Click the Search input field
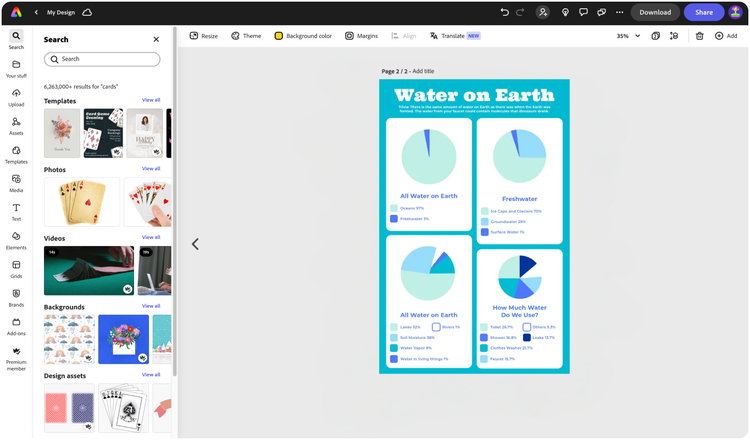 click(x=102, y=59)
